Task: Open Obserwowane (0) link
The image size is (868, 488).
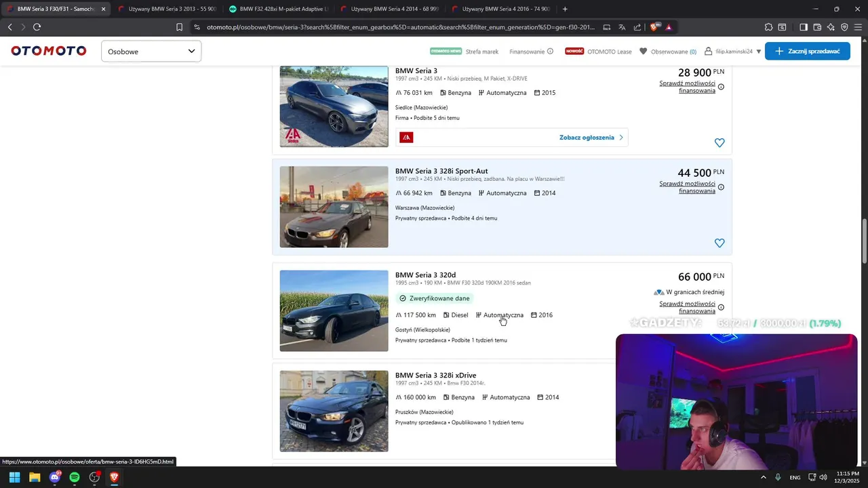Action: coord(673,52)
